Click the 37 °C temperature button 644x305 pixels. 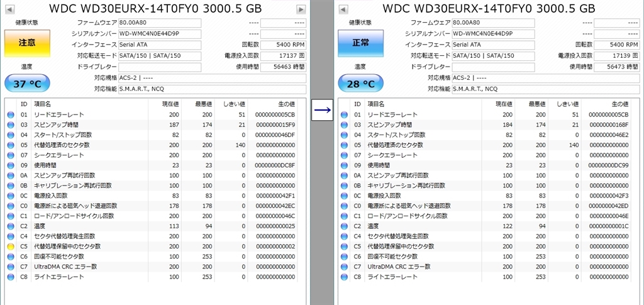click(27, 84)
